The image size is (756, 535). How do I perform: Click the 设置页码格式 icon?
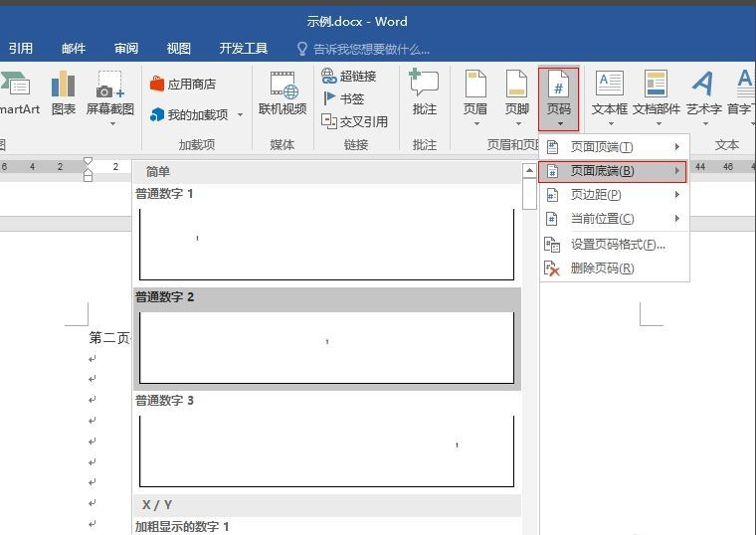552,245
